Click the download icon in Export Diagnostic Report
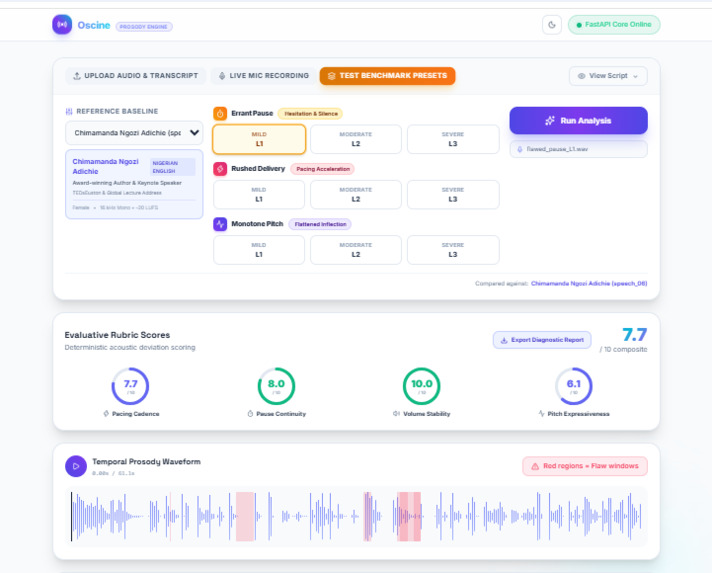712x573 pixels. (504, 340)
